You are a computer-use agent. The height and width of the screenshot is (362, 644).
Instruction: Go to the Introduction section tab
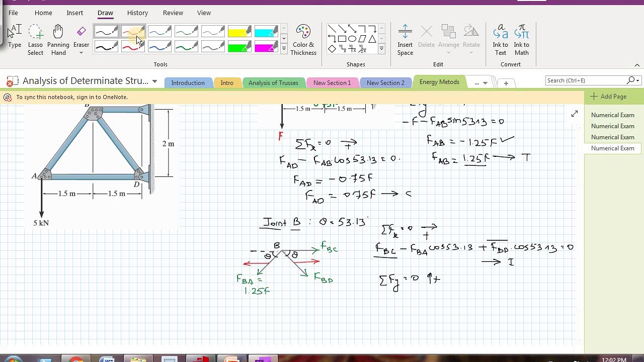(188, 83)
